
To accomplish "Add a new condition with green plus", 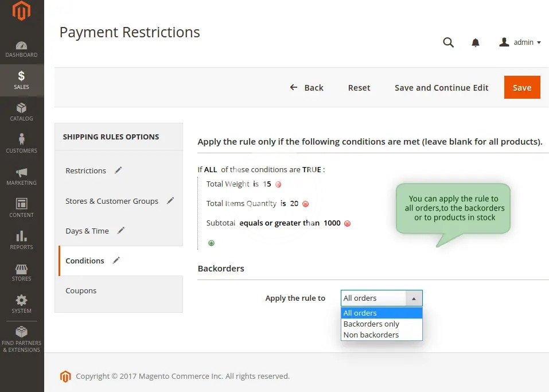I will pyautogui.click(x=211, y=243).
